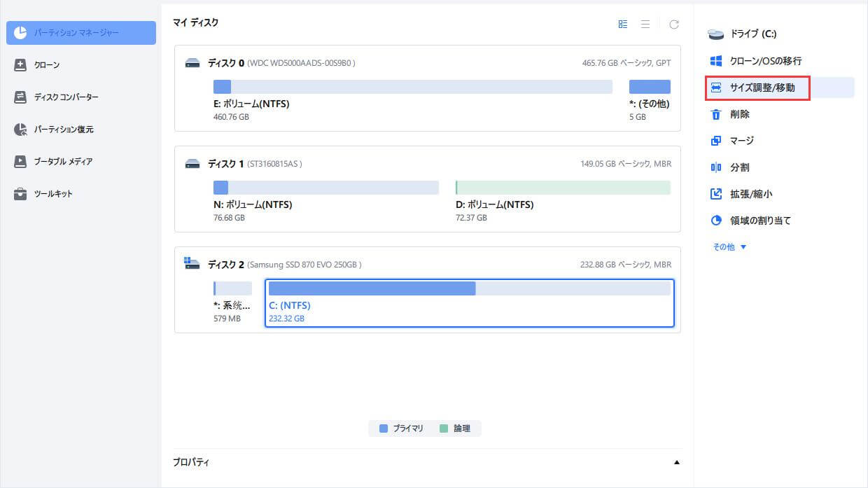Click the refresh icon in My Disk header
868x488 pixels.
pyautogui.click(x=673, y=25)
